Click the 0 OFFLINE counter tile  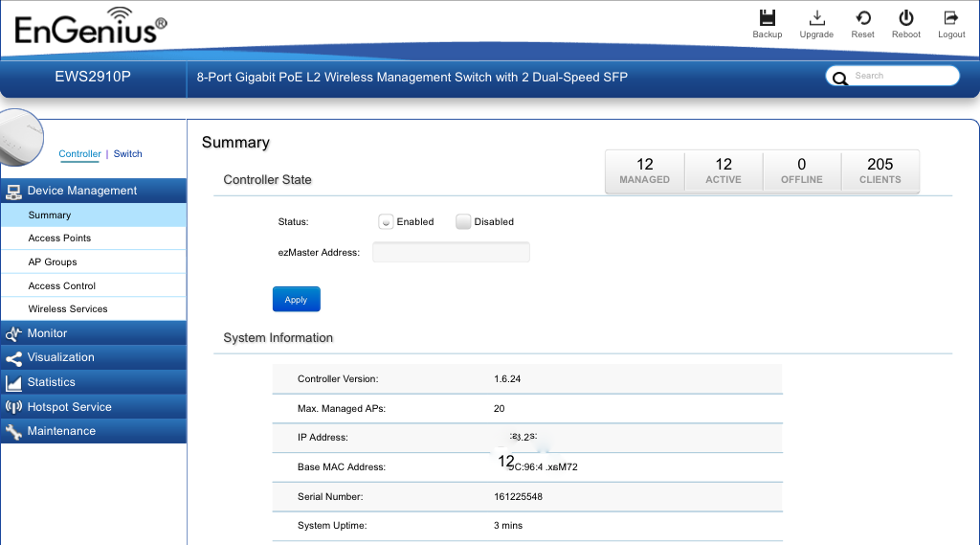point(802,170)
